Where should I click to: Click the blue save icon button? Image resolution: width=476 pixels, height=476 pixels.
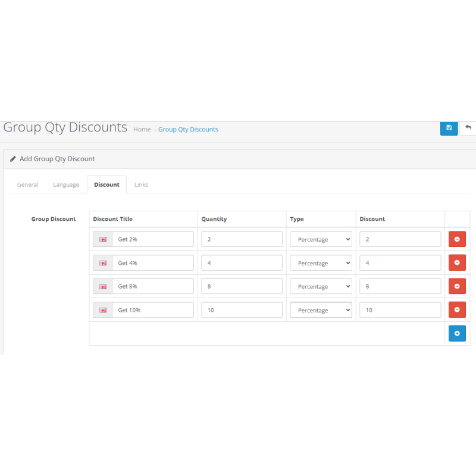(449, 127)
